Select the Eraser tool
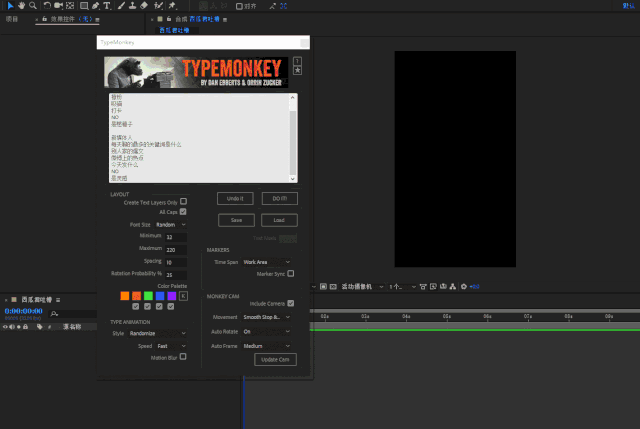This screenshot has height=429, width=640. pos(144,6)
